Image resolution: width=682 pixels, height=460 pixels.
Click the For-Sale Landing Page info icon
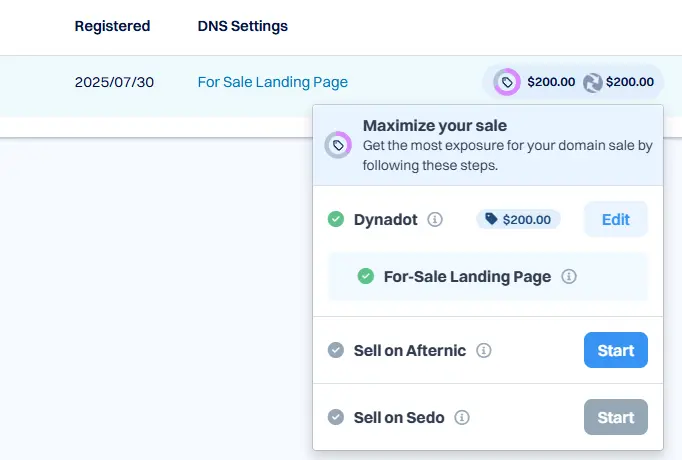[569, 276]
